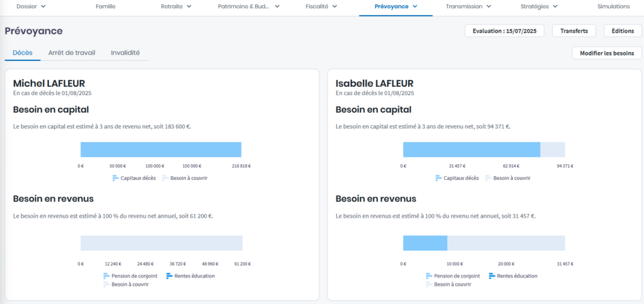The height and width of the screenshot is (304, 644).
Task: Open the Simulations section
Action: pos(613,6)
